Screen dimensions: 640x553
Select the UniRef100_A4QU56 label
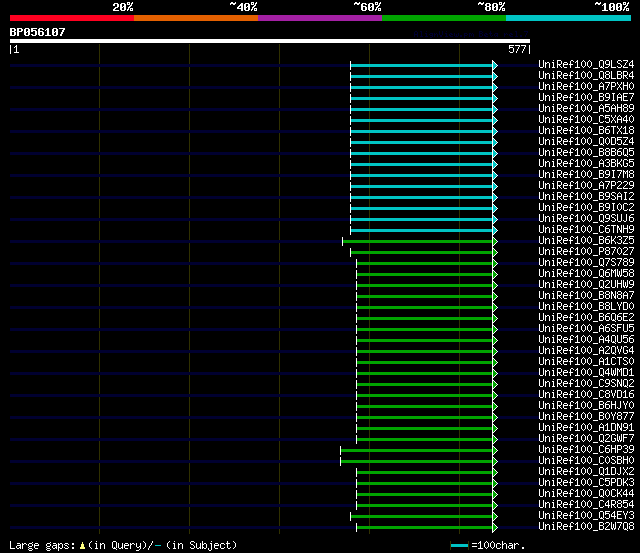(x=586, y=340)
